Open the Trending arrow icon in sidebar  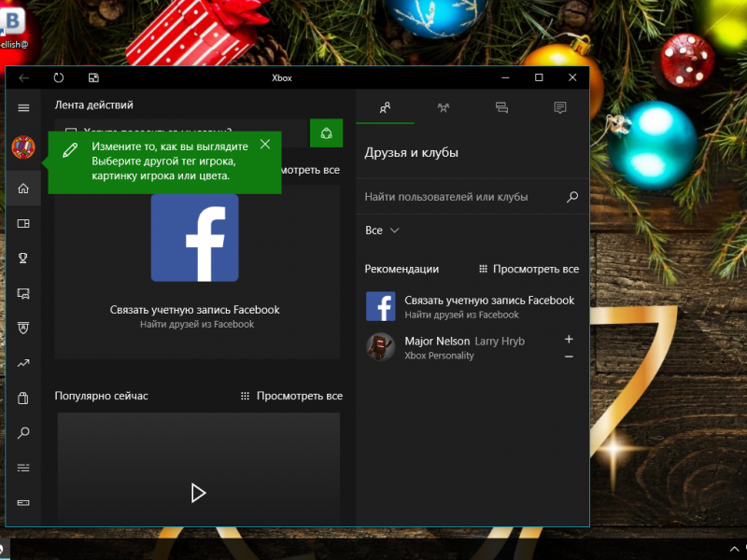pos(23,363)
